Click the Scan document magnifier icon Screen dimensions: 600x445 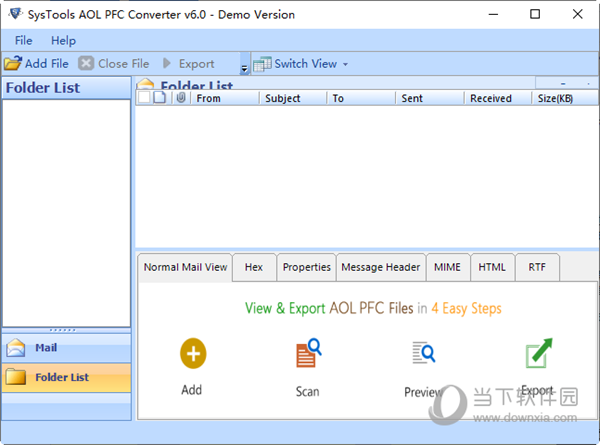point(308,353)
